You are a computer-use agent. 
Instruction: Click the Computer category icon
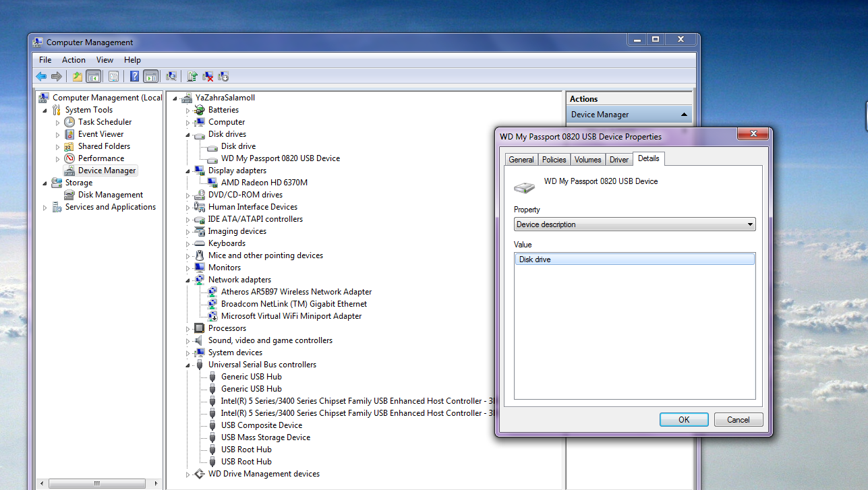click(199, 122)
